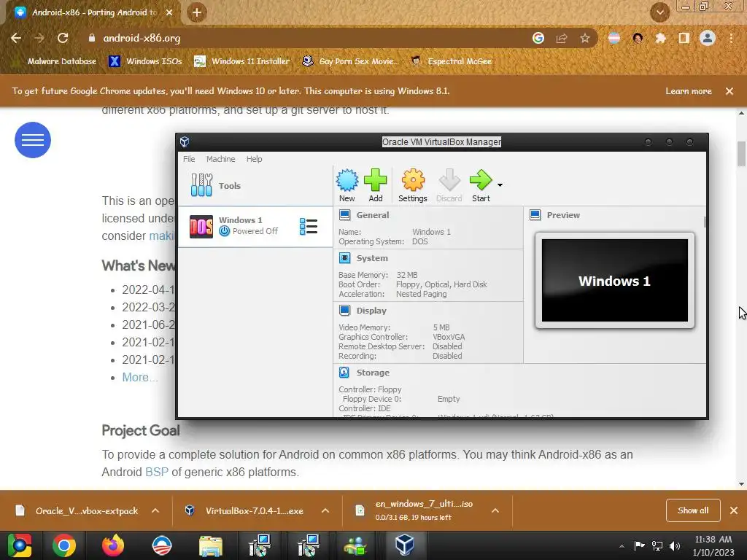747x560 pixels.
Task: Open the Help menu in VirtualBox
Action: pos(254,159)
